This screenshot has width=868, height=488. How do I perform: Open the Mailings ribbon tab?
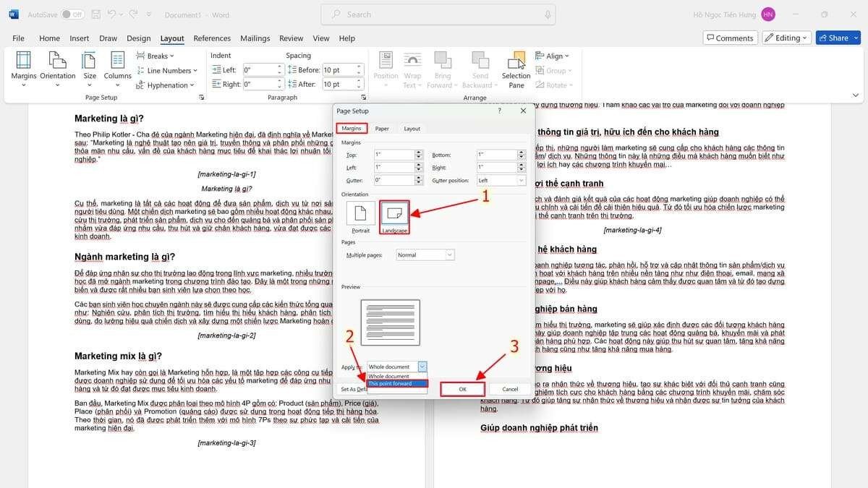point(257,38)
